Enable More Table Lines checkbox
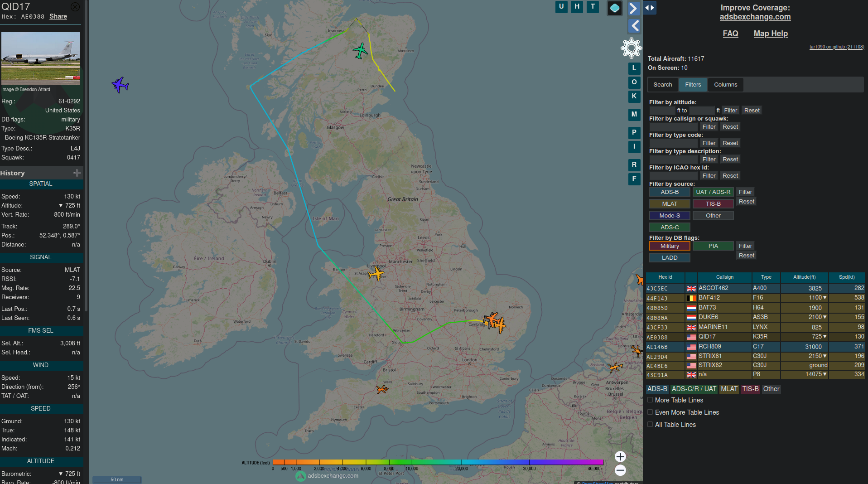868x484 pixels. coord(650,400)
